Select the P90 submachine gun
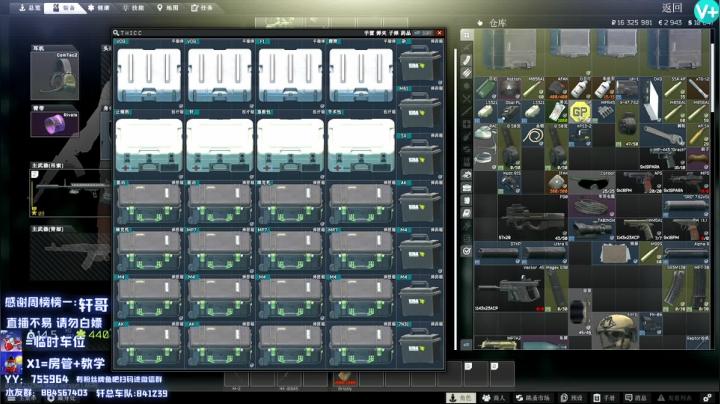 [x=533, y=217]
